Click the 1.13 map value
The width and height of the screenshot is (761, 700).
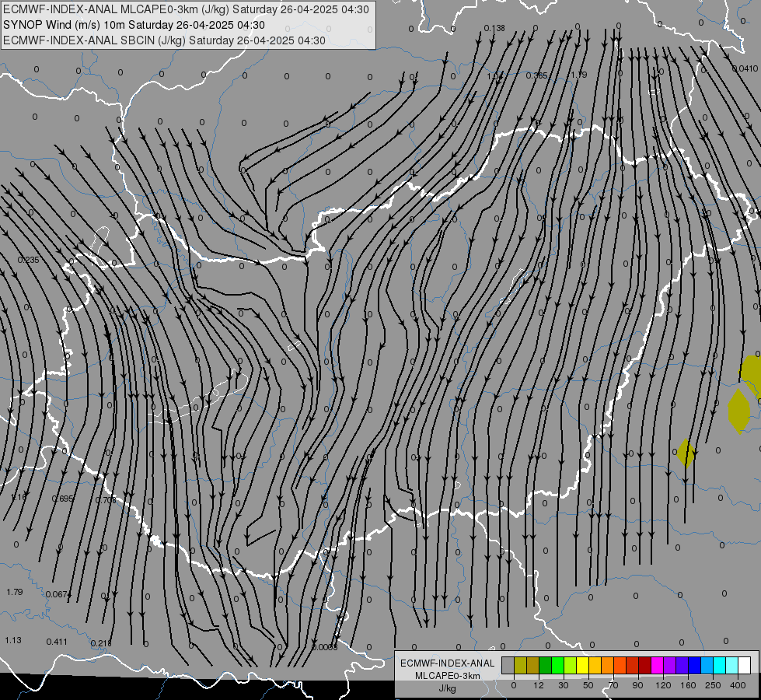pos(13,640)
